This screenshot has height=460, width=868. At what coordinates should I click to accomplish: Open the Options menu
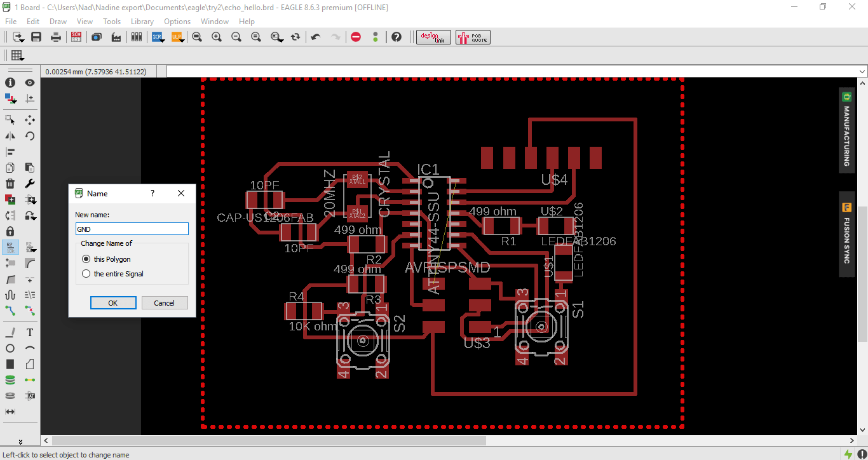177,22
